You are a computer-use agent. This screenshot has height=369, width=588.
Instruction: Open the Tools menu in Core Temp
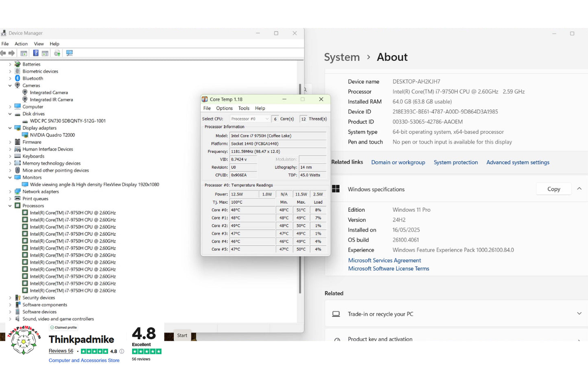pos(244,108)
